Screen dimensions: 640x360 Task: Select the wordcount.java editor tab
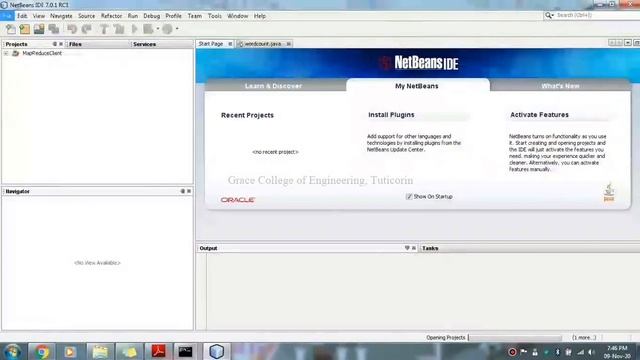point(262,44)
